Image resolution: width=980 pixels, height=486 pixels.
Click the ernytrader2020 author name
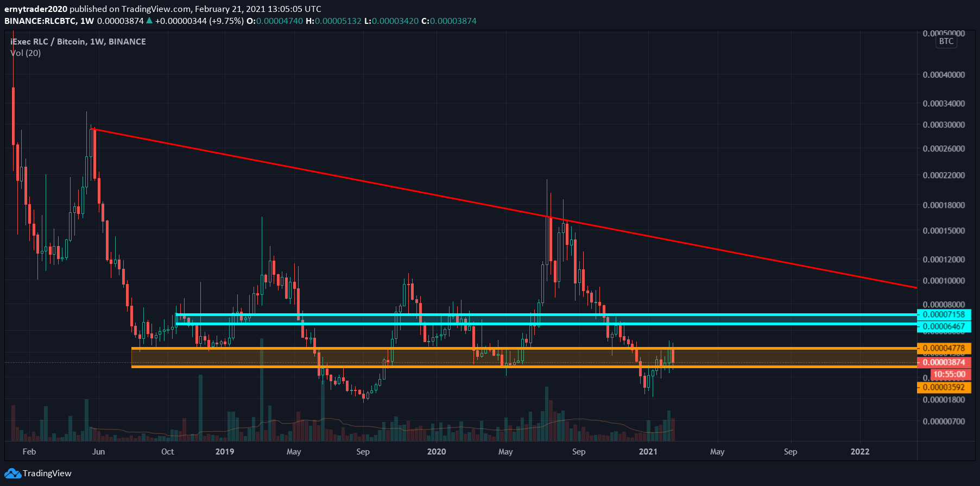click(36, 9)
